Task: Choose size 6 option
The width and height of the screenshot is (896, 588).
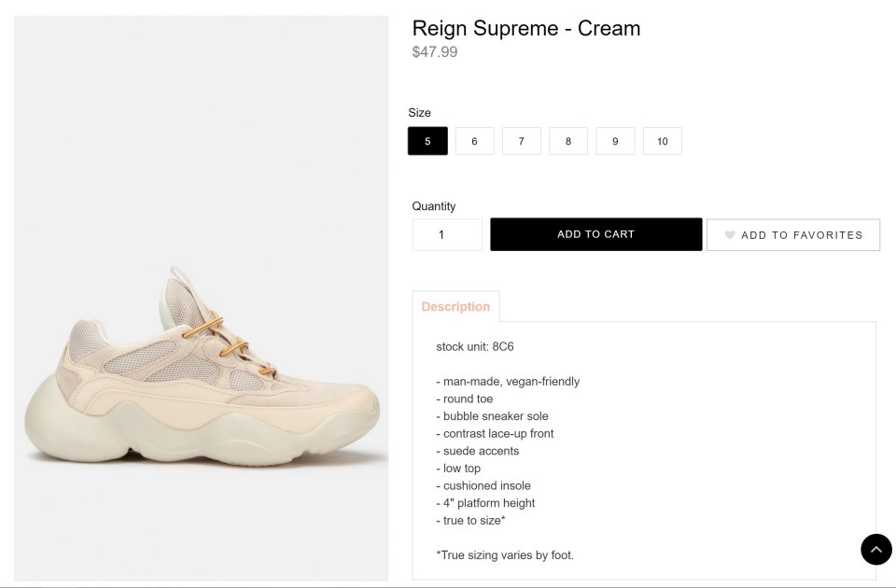Action: (474, 141)
